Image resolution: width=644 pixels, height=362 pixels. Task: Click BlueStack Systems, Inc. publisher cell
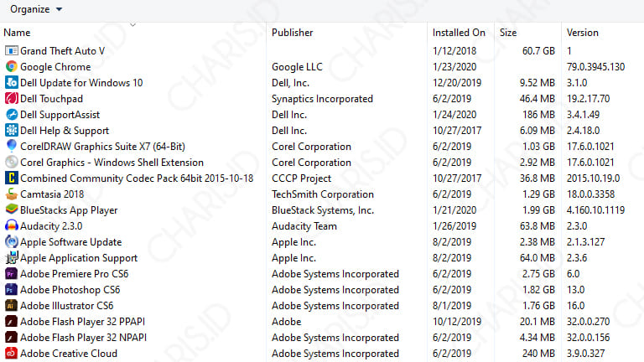pos(323,210)
